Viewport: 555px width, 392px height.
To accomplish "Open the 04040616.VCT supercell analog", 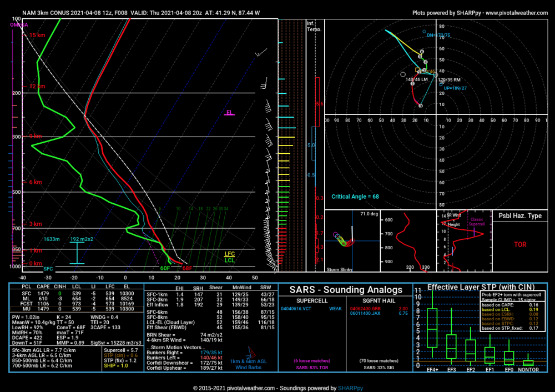I will click(296, 308).
